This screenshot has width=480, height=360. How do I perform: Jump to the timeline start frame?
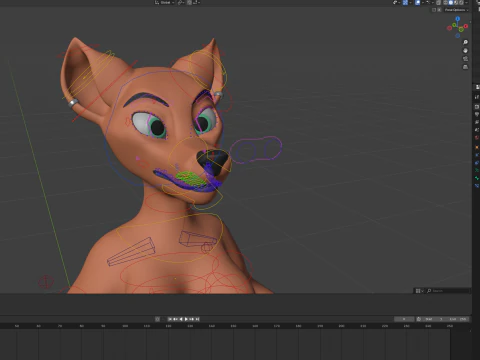pyautogui.click(x=170, y=319)
